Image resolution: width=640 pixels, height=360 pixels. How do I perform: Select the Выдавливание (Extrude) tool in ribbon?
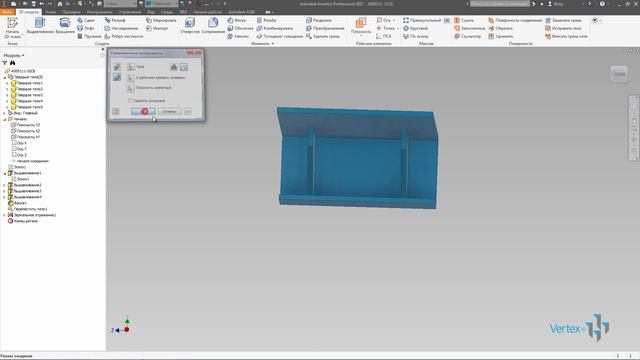[x=40, y=26]
